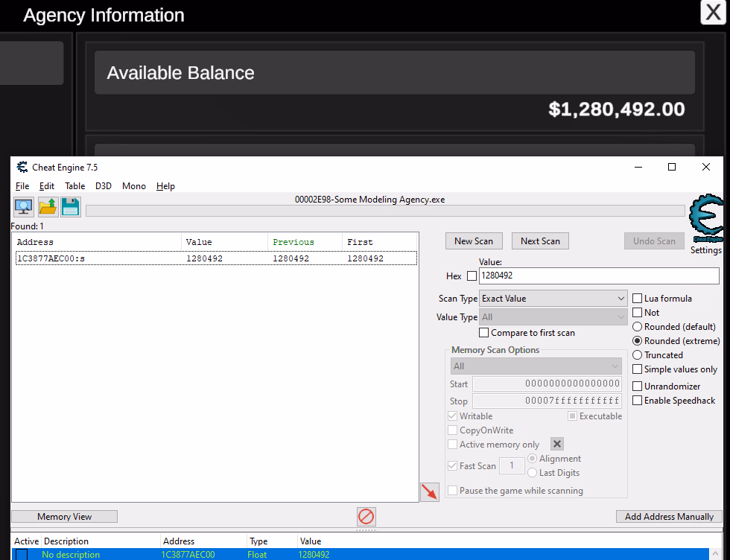
Task: Select the Truncated radio button
Action: click(x=638, y=354)
